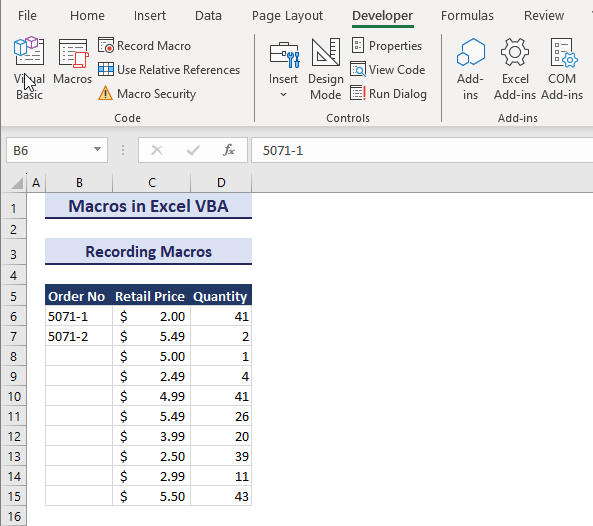593x526 pixels.
Task: Confirm formula entry checkmark
Action: (x=193, y=151)
